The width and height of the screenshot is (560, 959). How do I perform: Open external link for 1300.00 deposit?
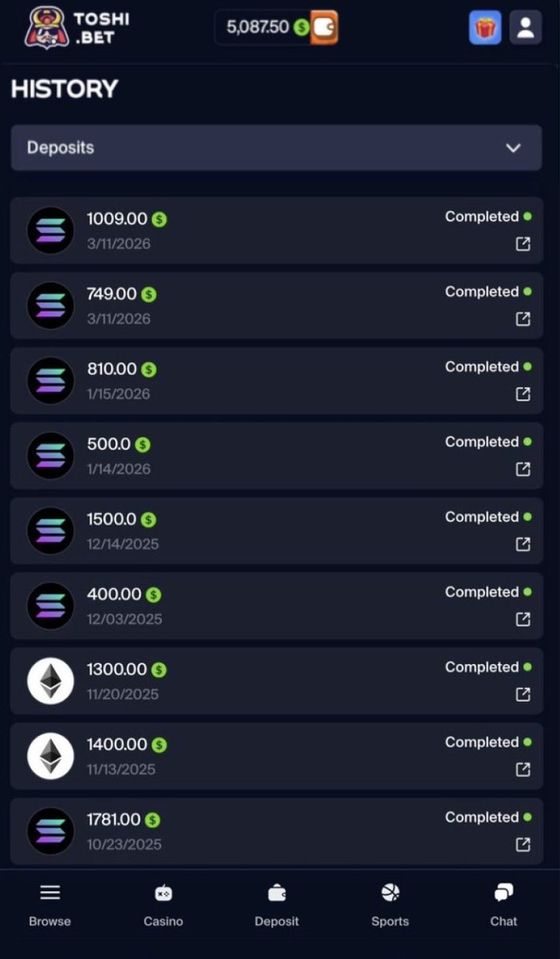(x=523, y=695)
